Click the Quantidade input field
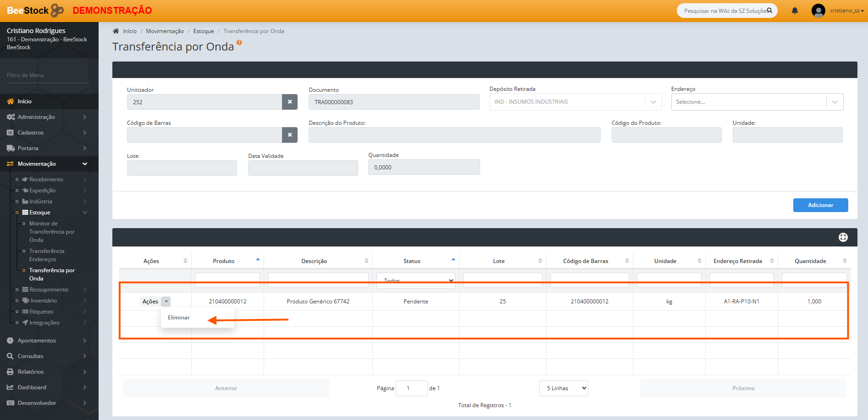The image size is (868, 420). [424, 168]
